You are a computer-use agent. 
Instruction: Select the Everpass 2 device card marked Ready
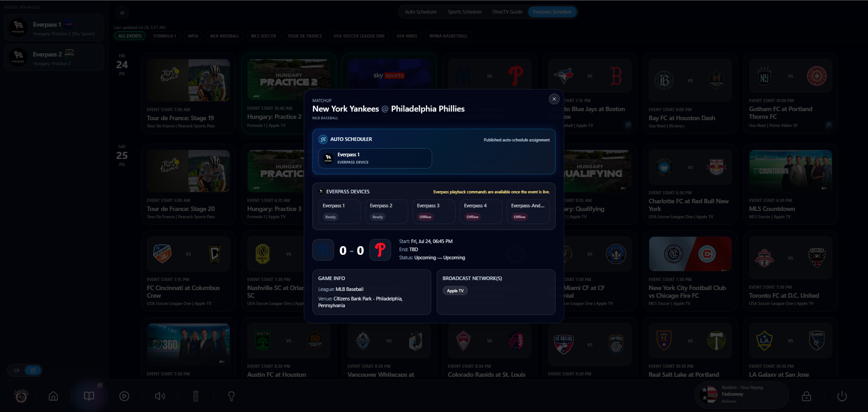tap(387, 211)
